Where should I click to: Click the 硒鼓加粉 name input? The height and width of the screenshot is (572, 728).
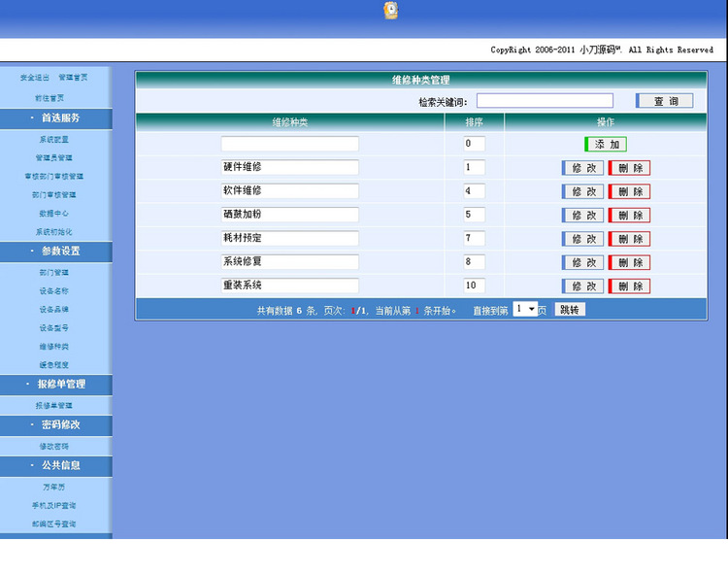[289, 215]
